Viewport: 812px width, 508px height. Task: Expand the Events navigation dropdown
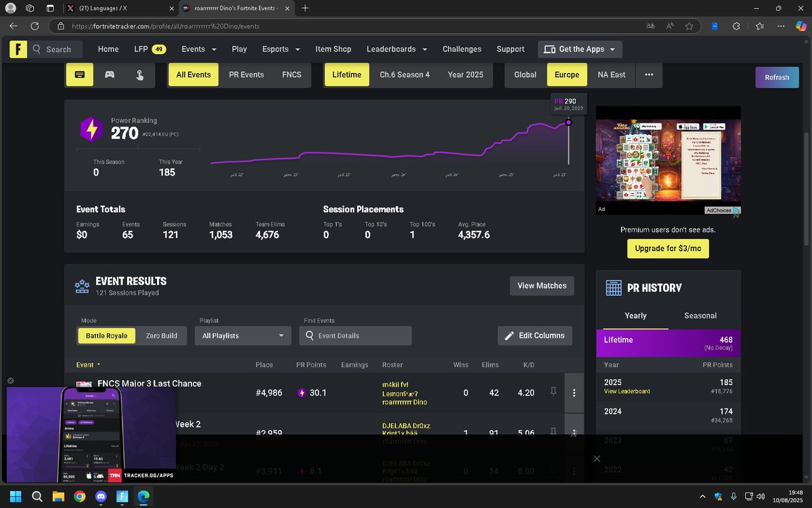pos(199,49)
